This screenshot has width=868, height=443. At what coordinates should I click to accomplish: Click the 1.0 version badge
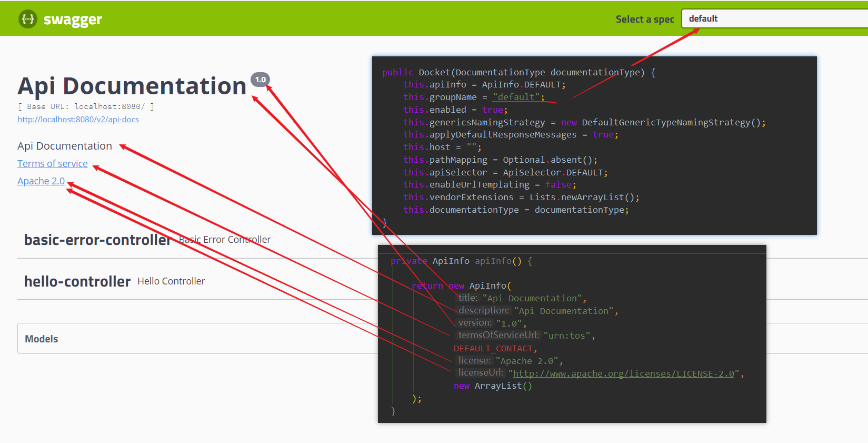pyautogui.click(x=261, y=80)
